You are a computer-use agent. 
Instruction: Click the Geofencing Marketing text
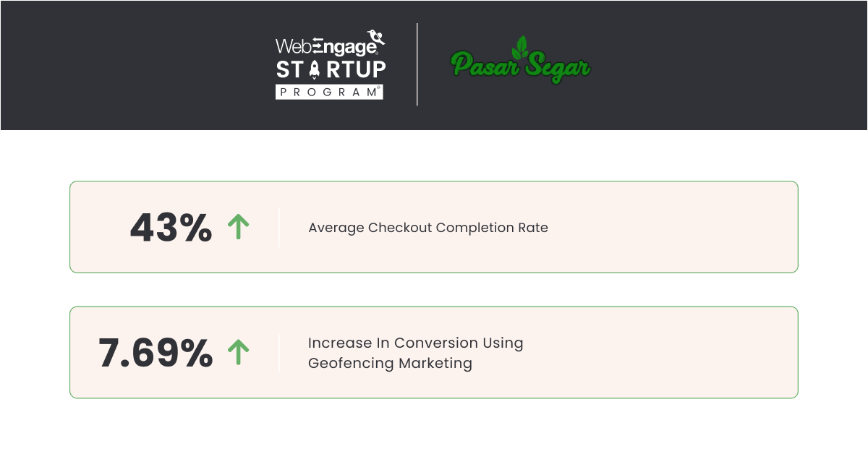[390, 363]
